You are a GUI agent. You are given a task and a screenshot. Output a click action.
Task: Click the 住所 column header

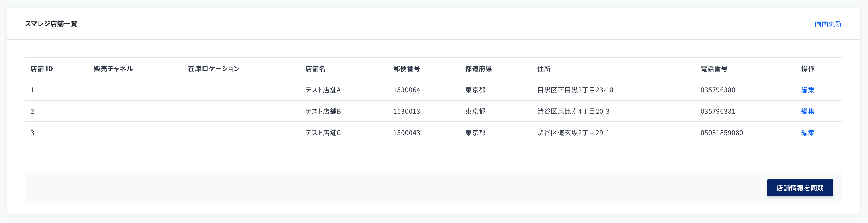click(x=543, y=69)
